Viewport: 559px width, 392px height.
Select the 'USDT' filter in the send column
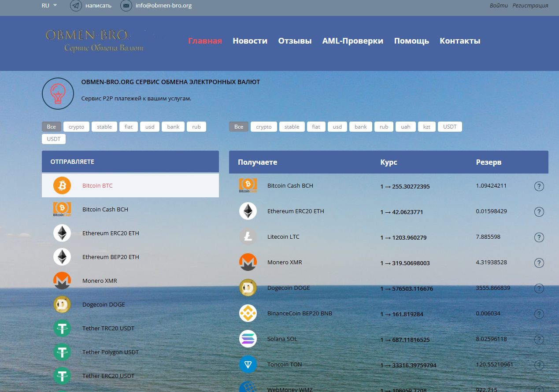click(54, 139)
